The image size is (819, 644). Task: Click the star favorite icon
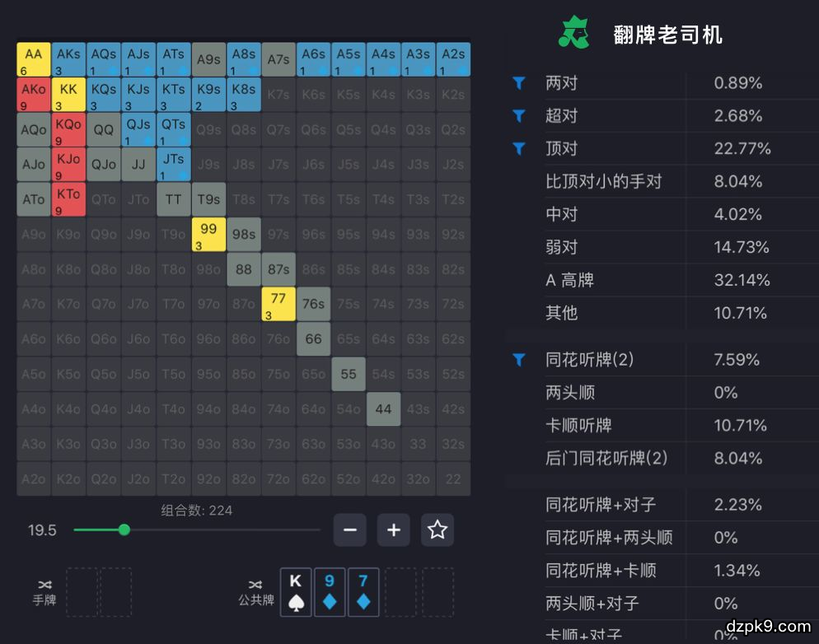point(437,530)
